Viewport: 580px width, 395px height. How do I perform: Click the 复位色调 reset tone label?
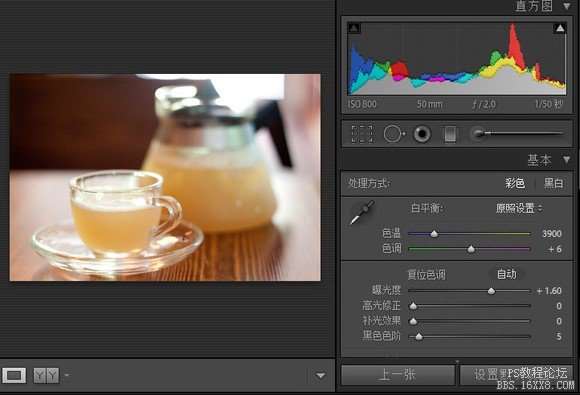point(426,275)
